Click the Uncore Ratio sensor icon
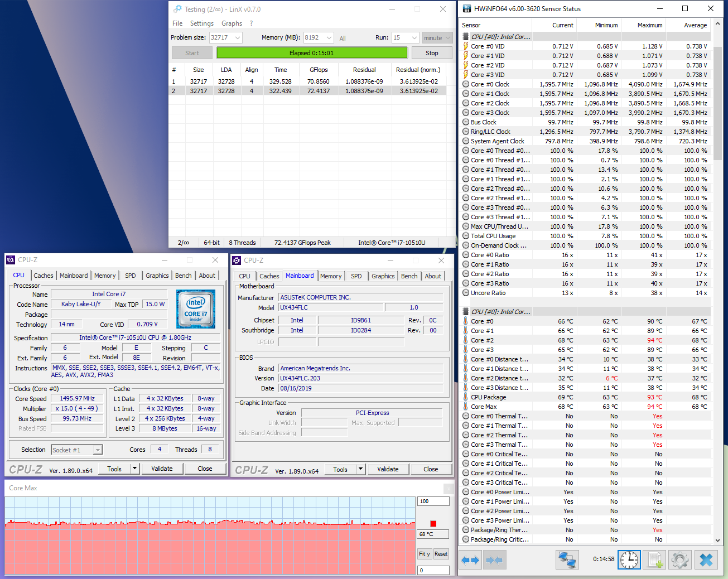Viewport: 728px width, 579px height. 466,293
